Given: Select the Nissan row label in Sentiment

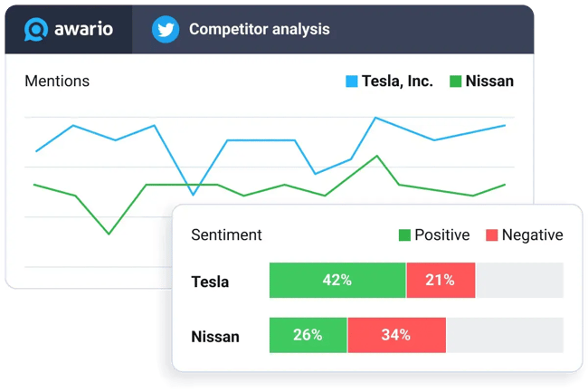Looking at the screenshot, I should [x=215, y=337].
